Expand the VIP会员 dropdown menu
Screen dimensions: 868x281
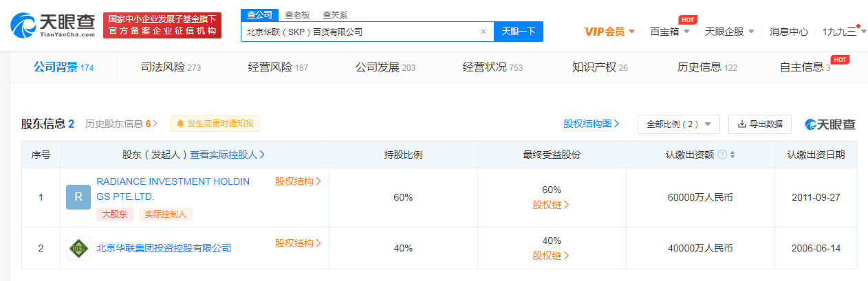[609, 32]
